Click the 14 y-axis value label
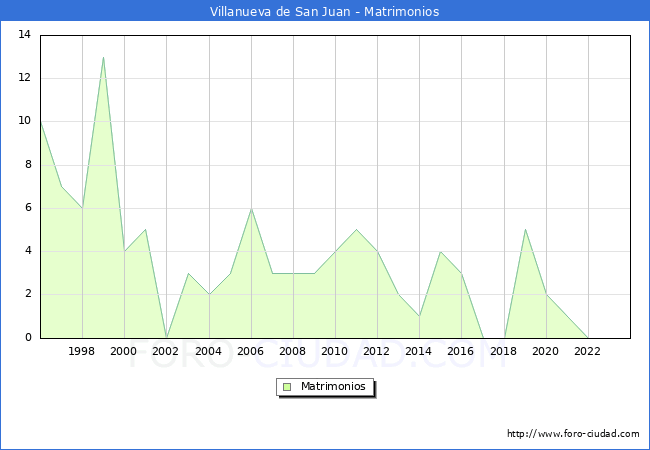Screen dimensions: 650x450 (x=24, y=35)
